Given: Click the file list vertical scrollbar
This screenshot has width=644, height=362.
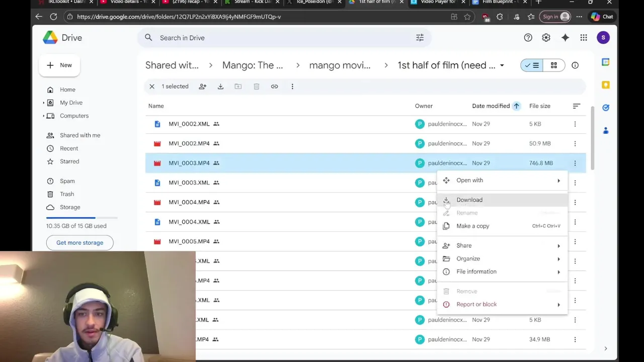Looking at the screenshot, I should pyautogui.click(x=592, y=138).
